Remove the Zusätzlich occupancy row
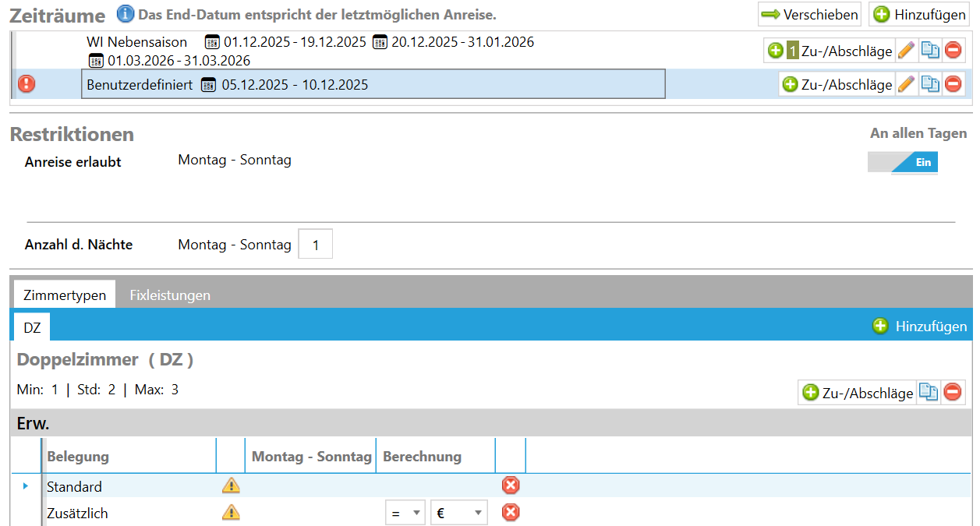This screenshot has height=526, width=980. 510,512
